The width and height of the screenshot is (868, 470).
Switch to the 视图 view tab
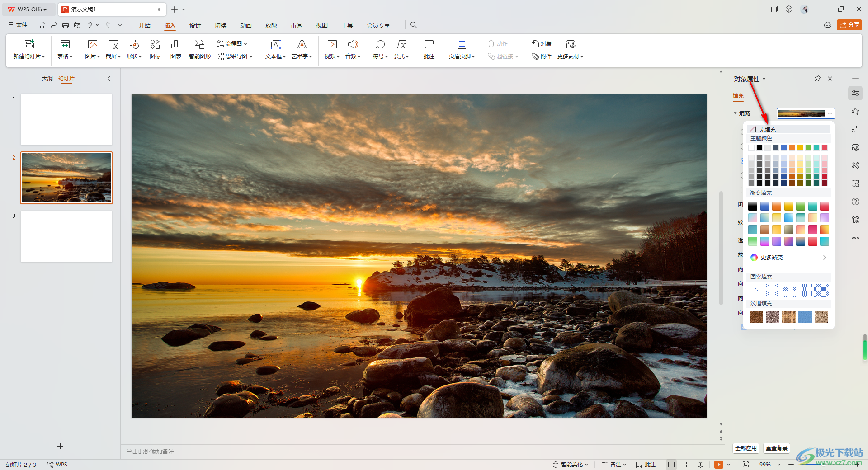(x=322, y=25)
